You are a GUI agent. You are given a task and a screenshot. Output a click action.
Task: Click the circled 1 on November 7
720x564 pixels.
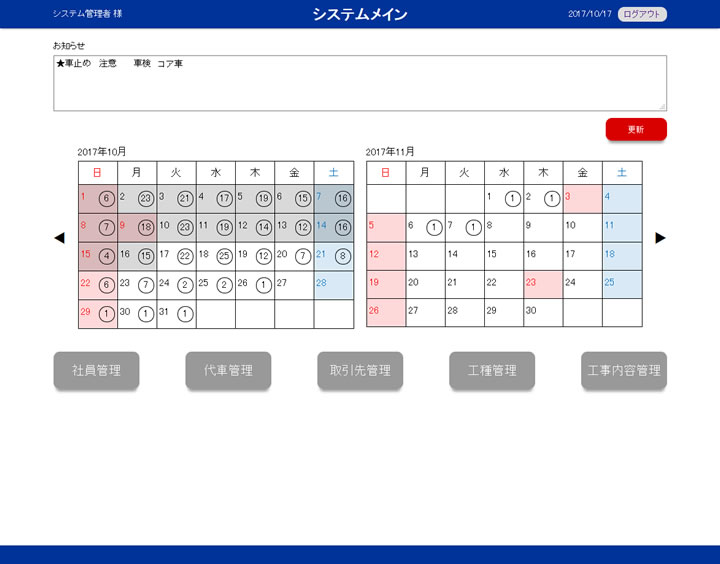pos(473,228)
